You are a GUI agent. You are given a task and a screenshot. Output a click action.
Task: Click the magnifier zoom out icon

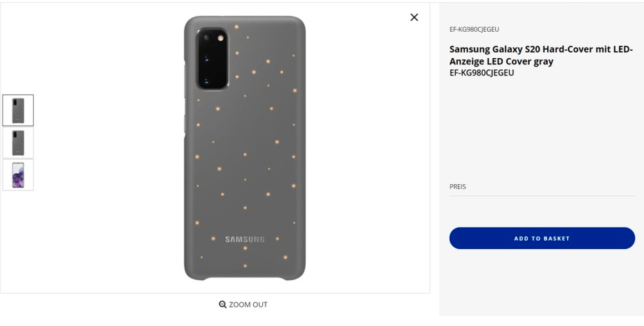pyautogui.click(x=223, y=305)
